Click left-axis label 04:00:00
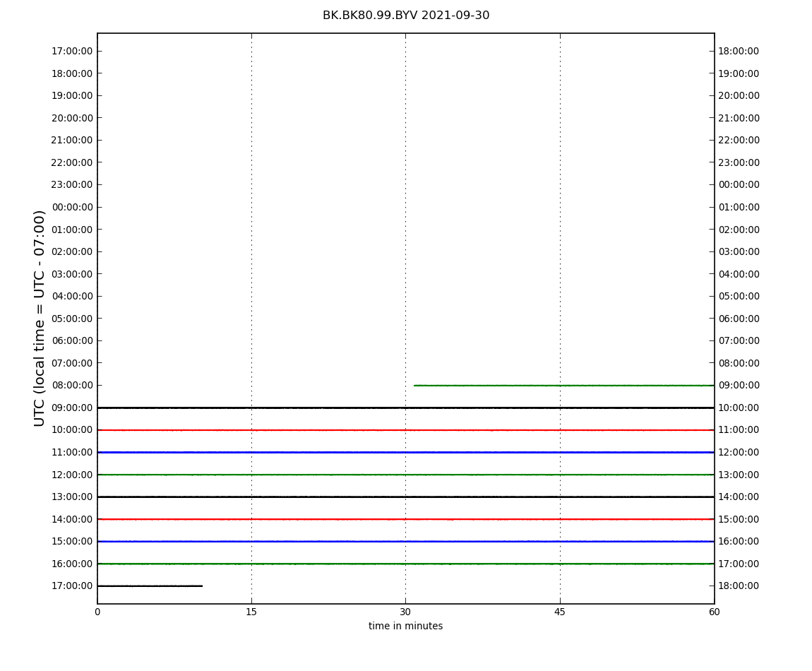This screenshot has width=812, height=671. 72,297
